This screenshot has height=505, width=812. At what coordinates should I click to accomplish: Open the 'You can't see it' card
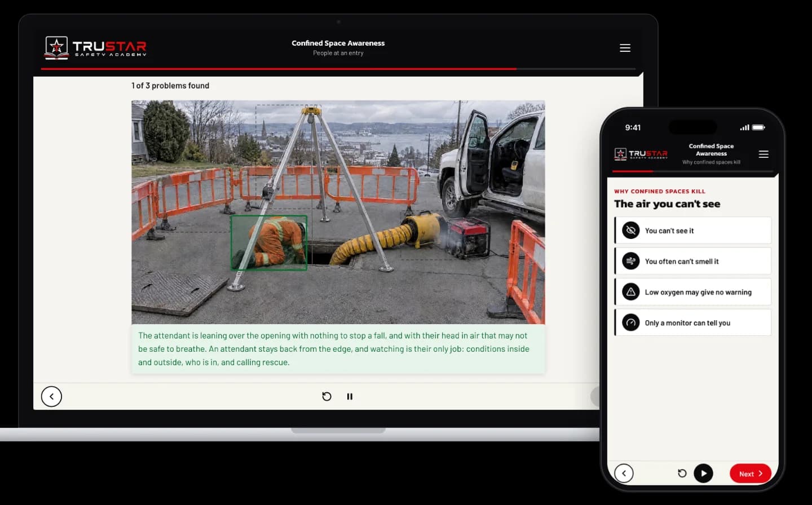tap(693, 231)
